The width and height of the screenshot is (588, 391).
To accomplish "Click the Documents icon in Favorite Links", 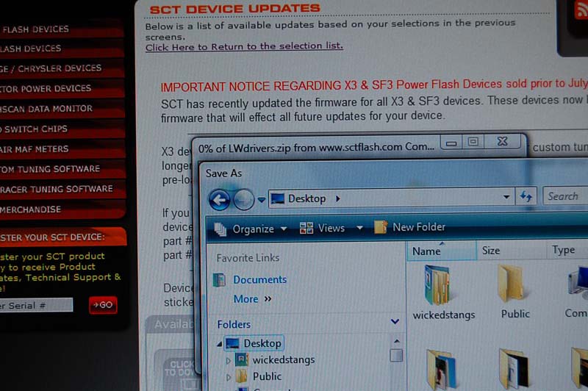I will (219, 280).
